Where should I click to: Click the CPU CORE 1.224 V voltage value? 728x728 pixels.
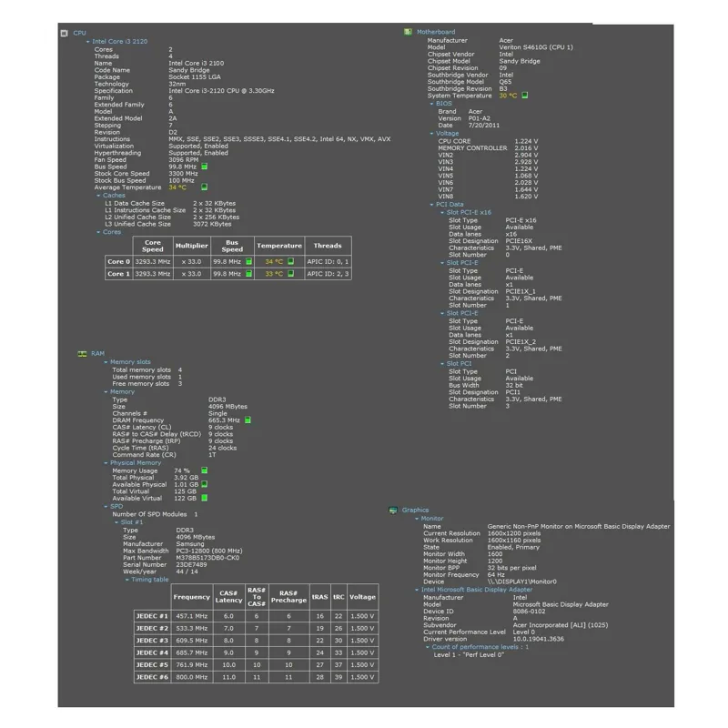point(526,141)
